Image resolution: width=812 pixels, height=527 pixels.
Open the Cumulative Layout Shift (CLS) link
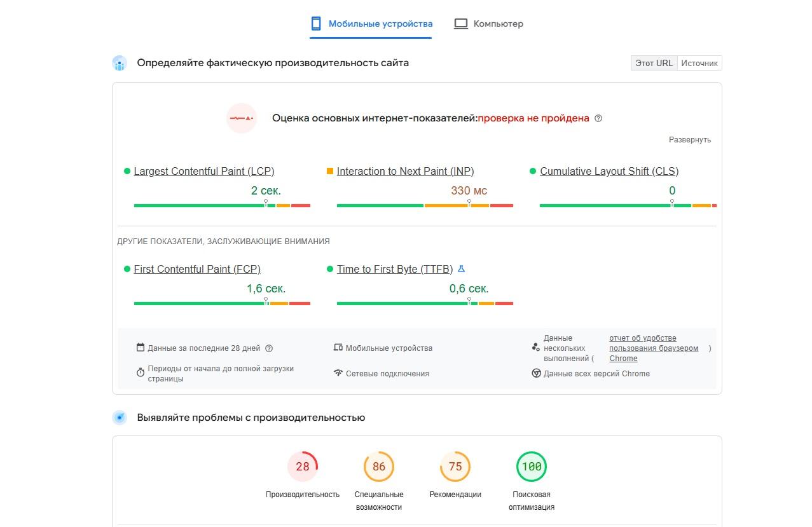(x=609, y=171)
